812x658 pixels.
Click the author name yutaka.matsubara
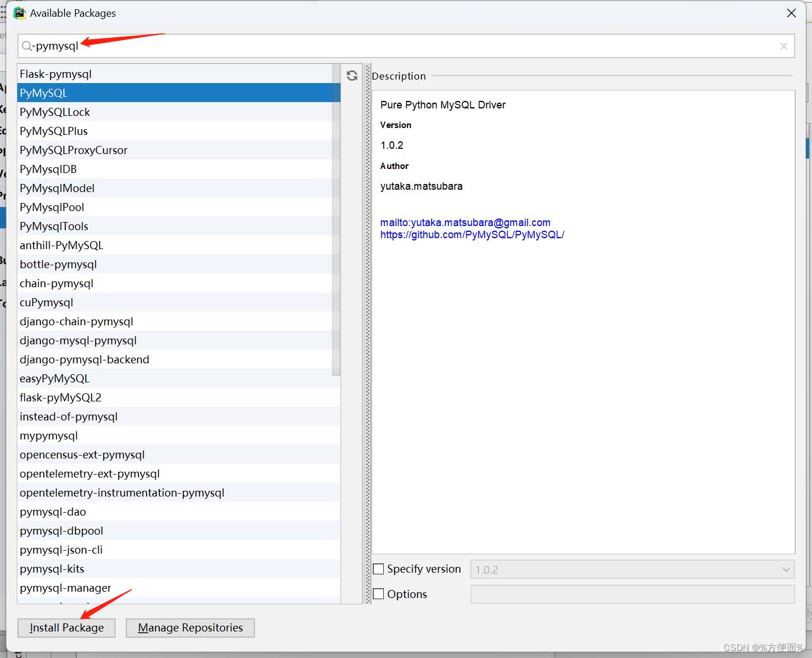click(x=421, y=186)
